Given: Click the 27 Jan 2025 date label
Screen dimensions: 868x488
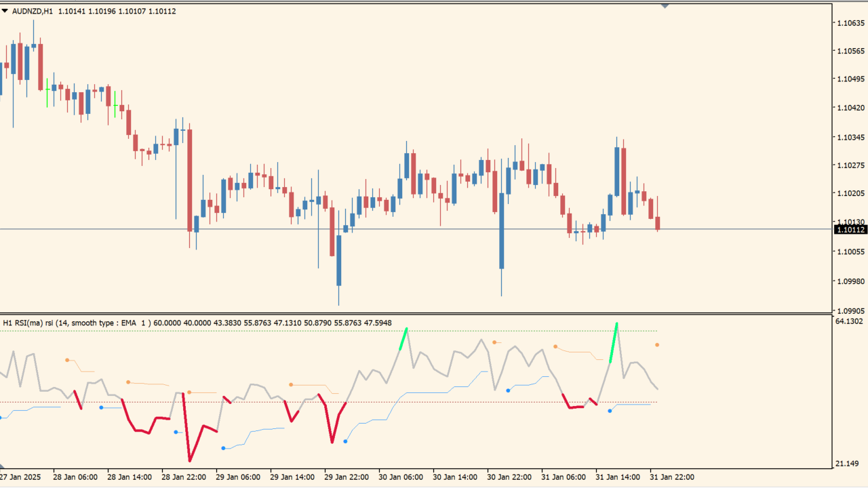Looking at the screenshot, I should point(20,477).
